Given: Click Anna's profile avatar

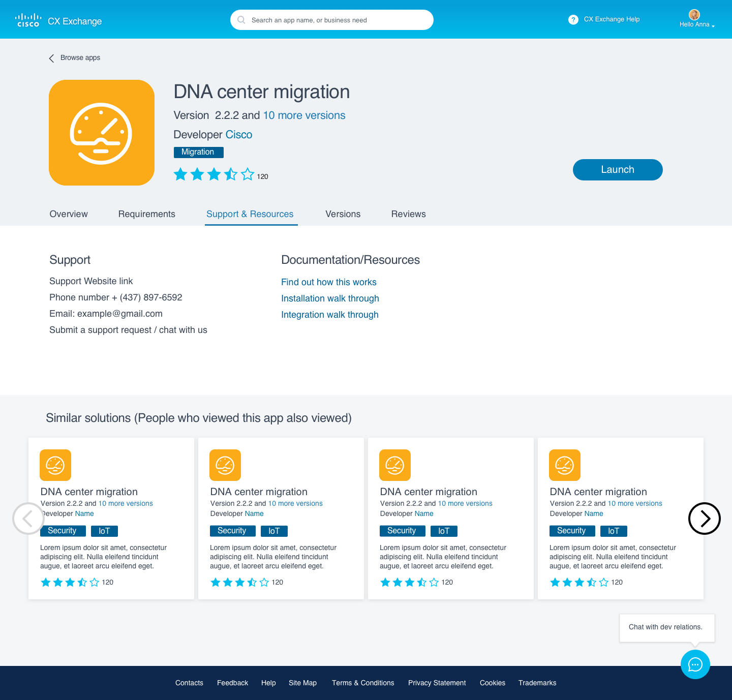Looking at the screenshot, I should point(694,15).
